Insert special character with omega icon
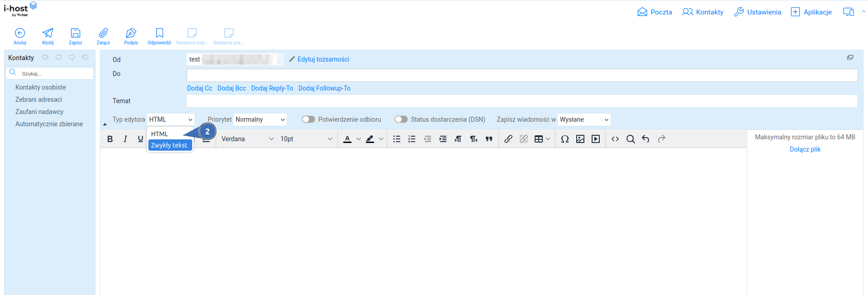 (564, 139)
